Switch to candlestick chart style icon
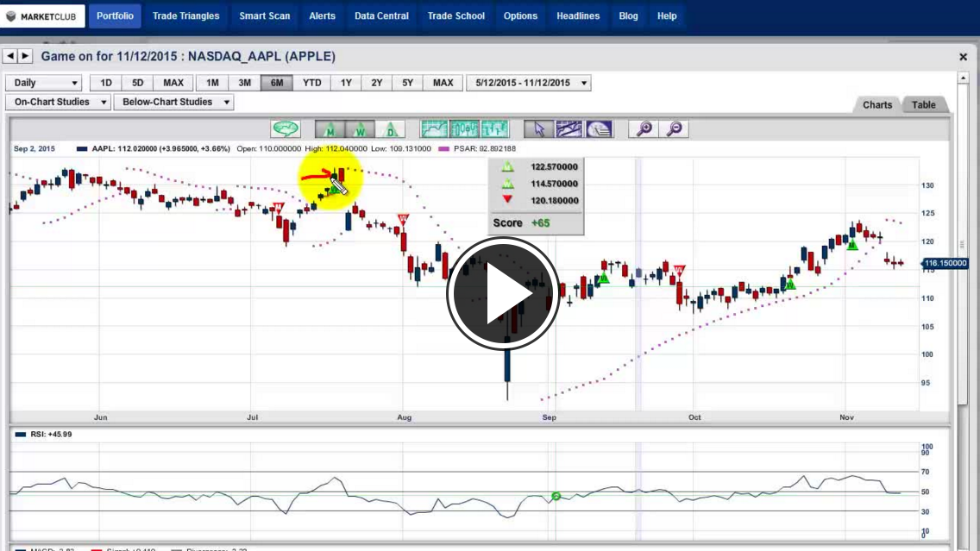Screen dimensions: 980x551 [464, 129]
